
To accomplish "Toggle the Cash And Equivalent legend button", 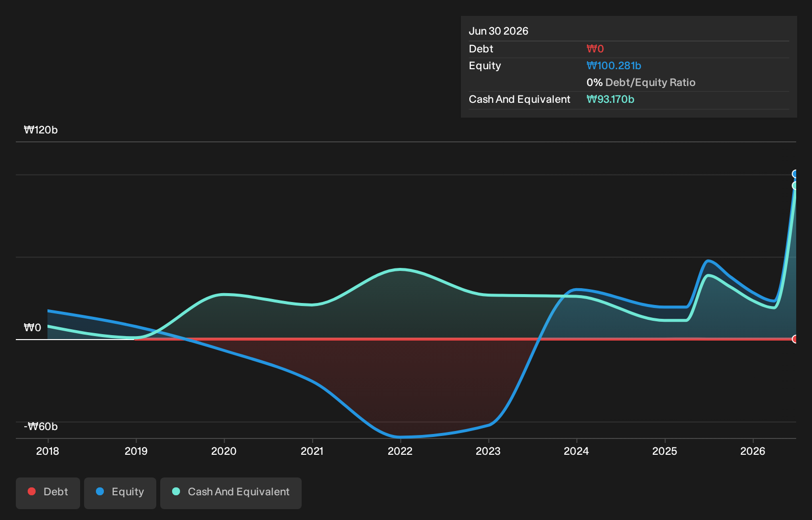I will (231, 493).
